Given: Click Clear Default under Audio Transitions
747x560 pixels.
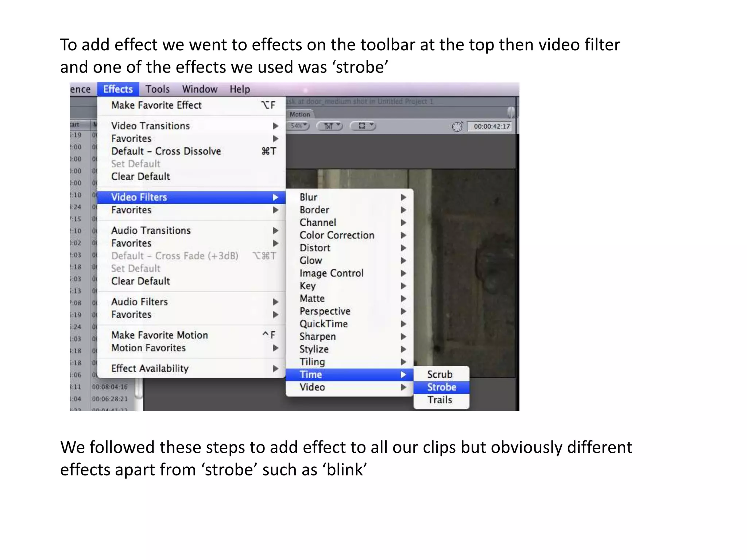Looking at the screenshot, I should 191,281.
